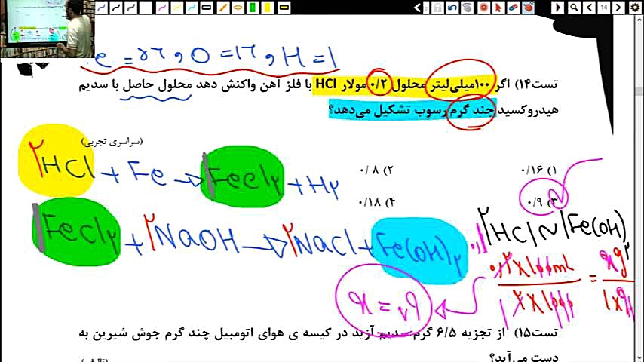Click the gray lasso tool icon
644x362 pixels.
point(468,8)
